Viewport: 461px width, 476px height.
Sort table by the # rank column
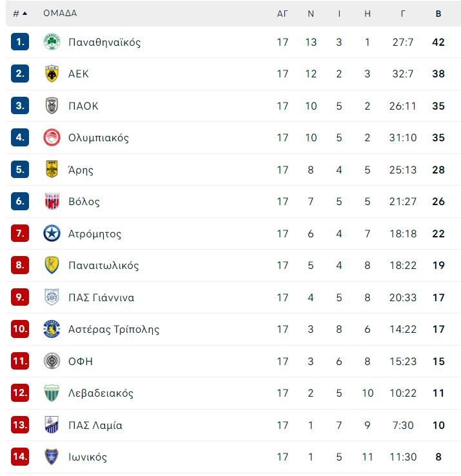(x=20, y=14)
